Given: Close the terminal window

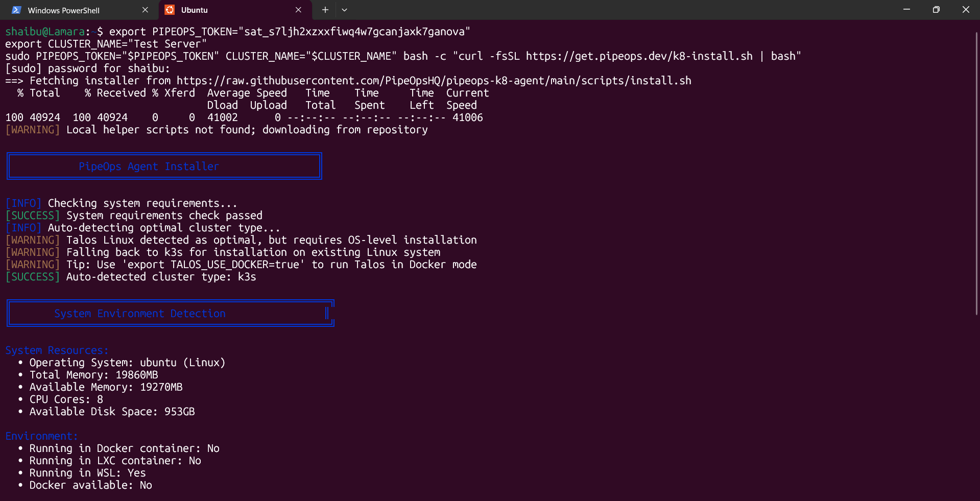Looking at the screenshot, I should tap(965, 10).
